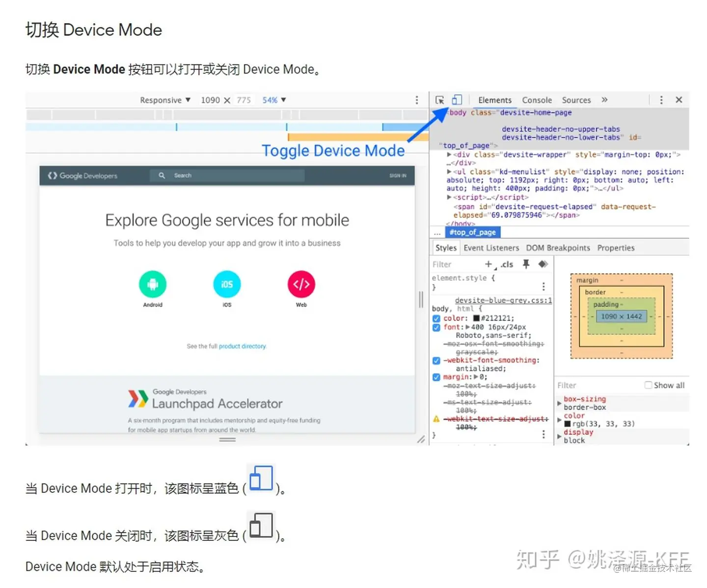Click the span devsite-request-elapsed node
This screenshot has width=707, height=588.
554,211
